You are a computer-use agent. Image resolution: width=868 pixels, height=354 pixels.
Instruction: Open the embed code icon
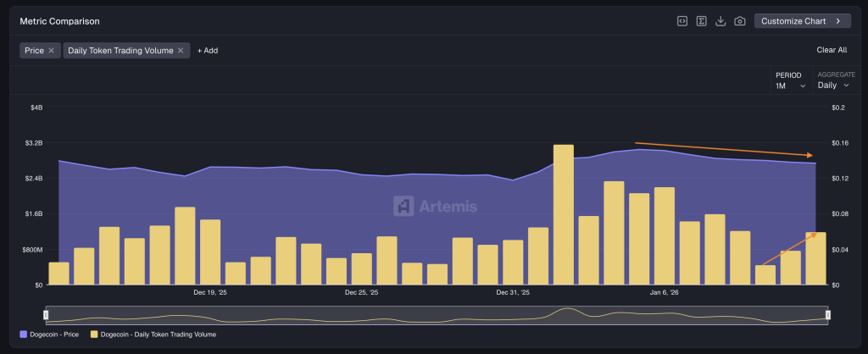682,21
